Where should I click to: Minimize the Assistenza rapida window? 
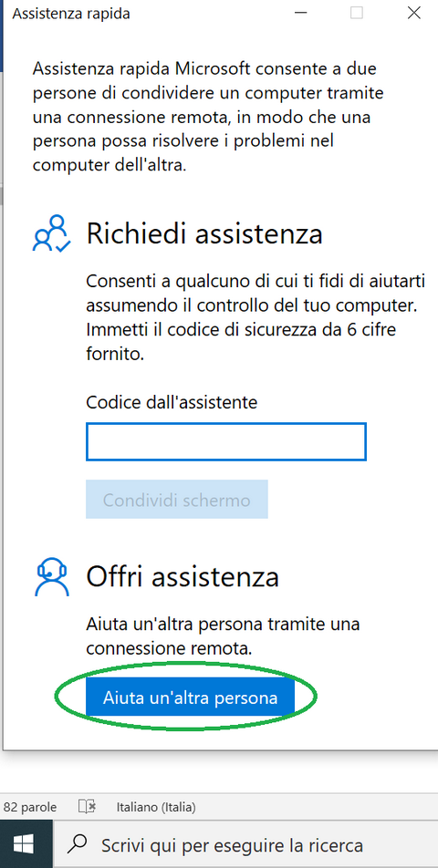(301, 13)
